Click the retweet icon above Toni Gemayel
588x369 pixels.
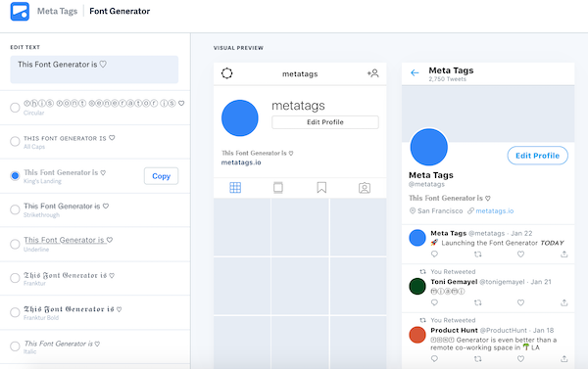click(423, 271)
